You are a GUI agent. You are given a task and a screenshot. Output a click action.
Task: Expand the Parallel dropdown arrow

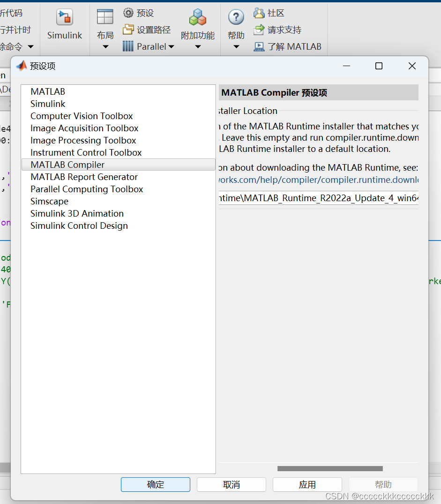[172, 46]
